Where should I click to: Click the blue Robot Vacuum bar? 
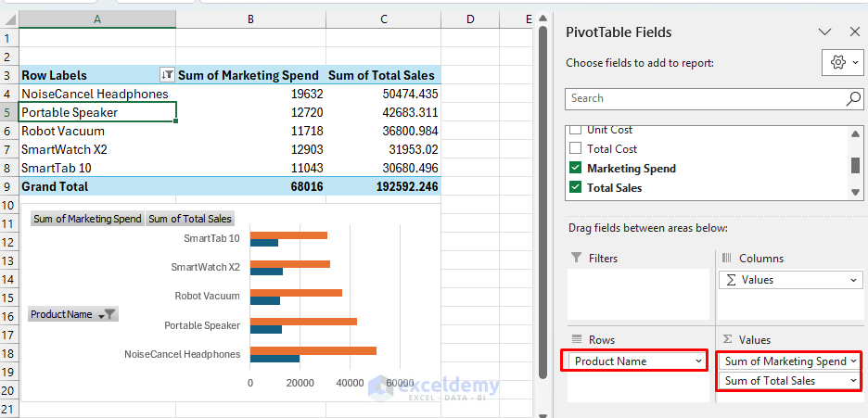(265, 301)
